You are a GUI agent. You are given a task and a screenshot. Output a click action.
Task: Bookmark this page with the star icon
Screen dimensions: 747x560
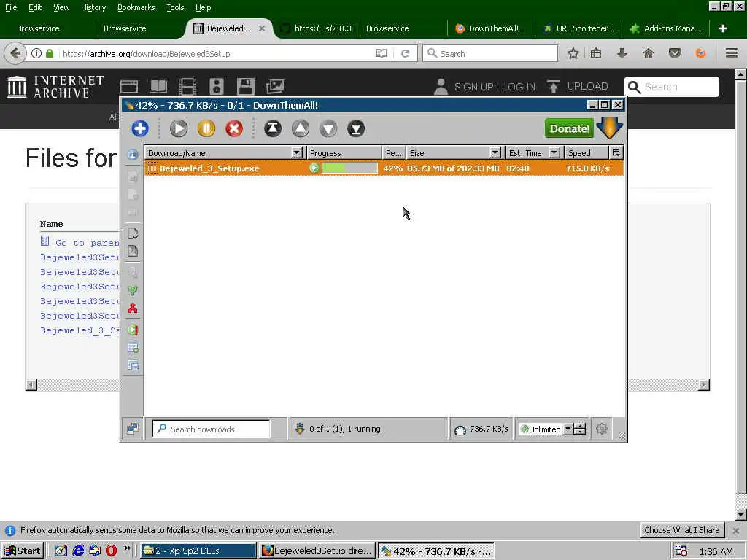coord(573,53)
